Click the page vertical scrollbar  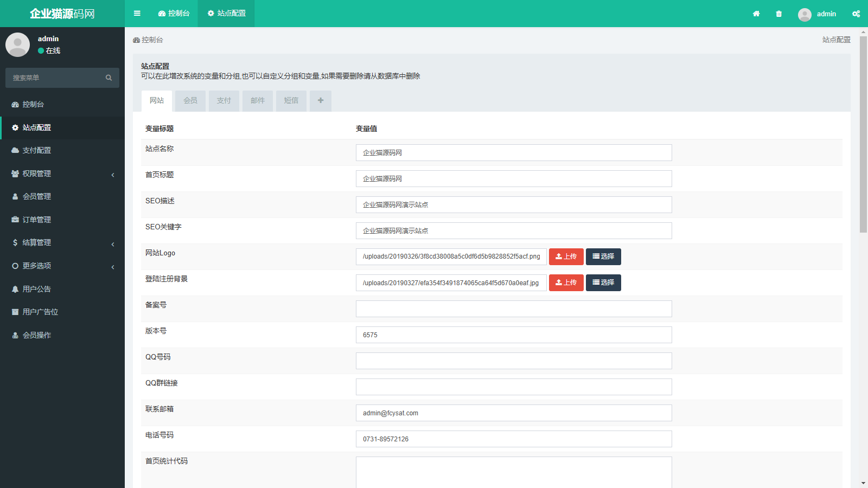tap(863, 136)
